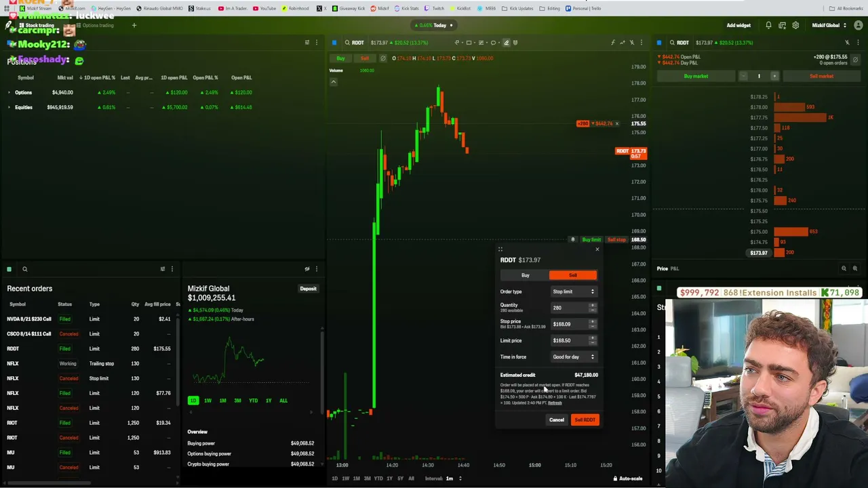Collapse the Volume indicator pane chevron
868x488 pixels.
333,82
